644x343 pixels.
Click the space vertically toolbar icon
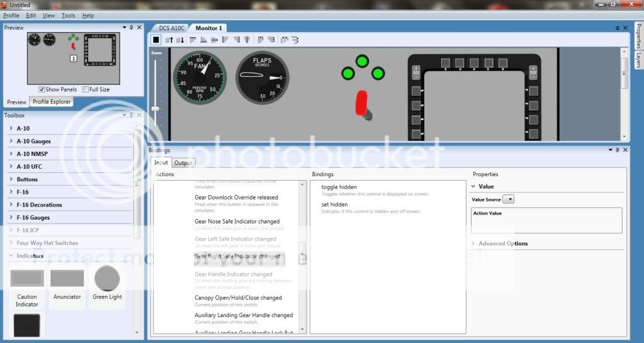pyautogui.click(x=295, y=40)
